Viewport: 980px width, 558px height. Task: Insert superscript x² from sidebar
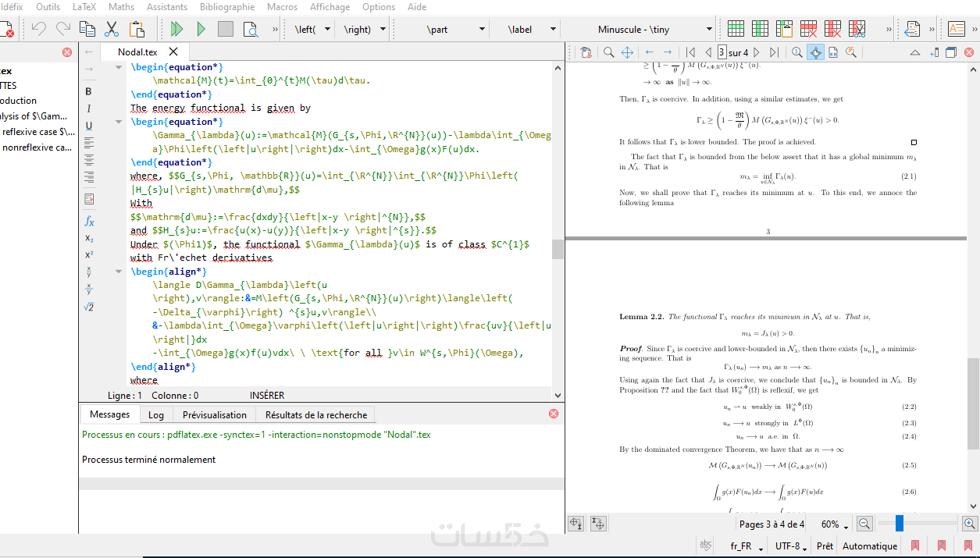point(89,255)
